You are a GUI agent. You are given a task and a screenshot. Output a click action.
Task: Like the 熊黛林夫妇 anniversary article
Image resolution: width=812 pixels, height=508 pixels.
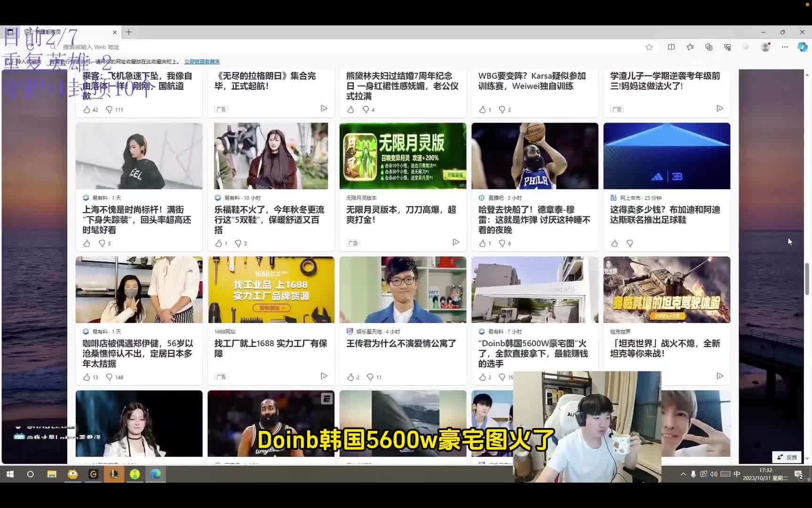click(351, 110)
